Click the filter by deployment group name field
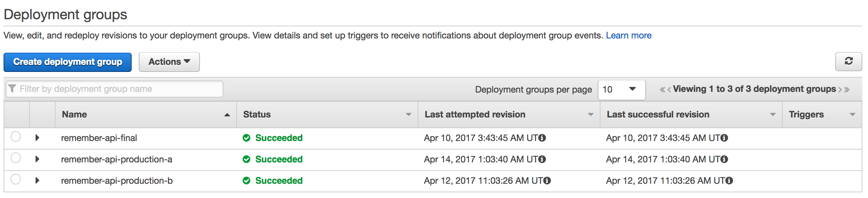This screenshot has height=198, width=868. (115, 89)
